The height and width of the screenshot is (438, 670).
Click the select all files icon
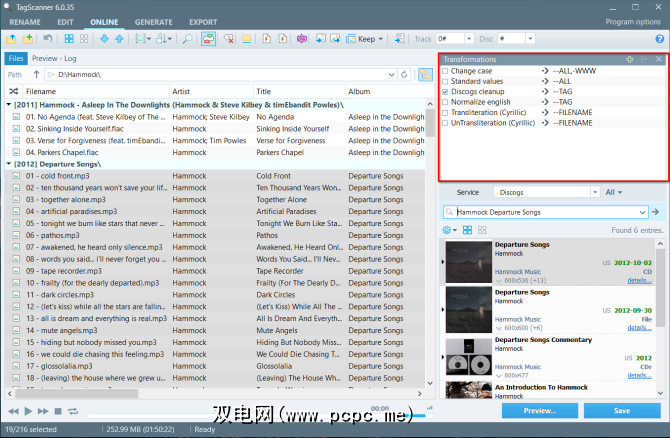point(69,39)
